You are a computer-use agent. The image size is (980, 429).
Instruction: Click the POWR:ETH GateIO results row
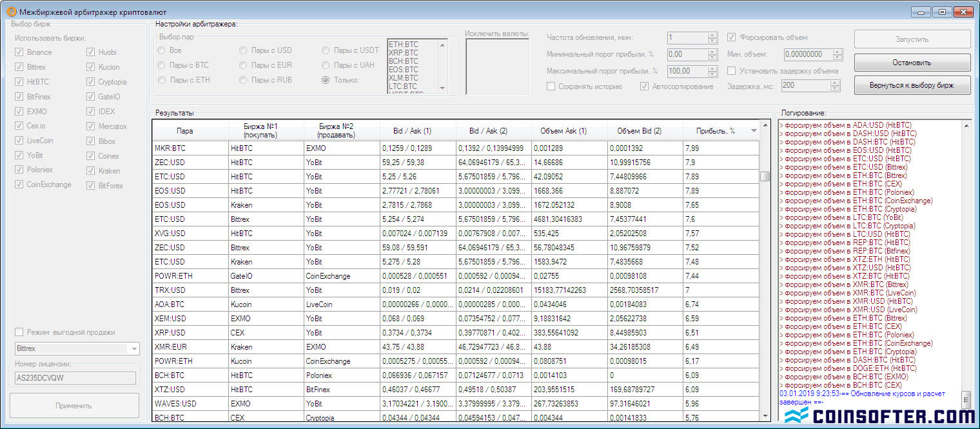(x=455, y=276)
